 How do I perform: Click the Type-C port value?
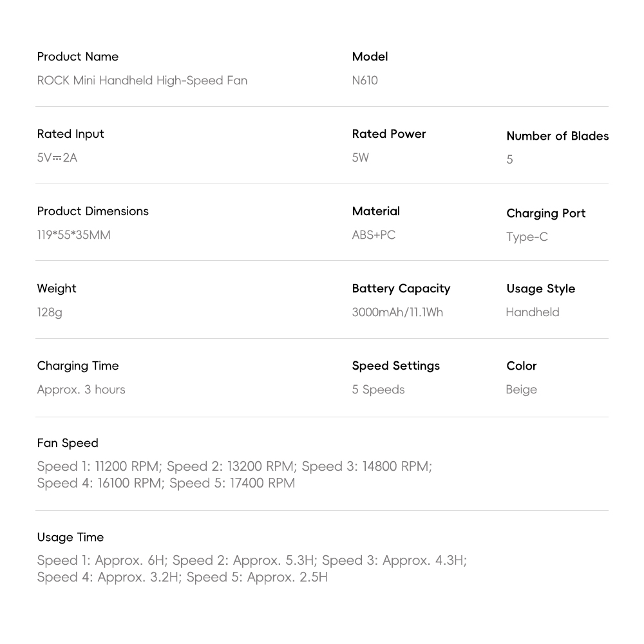coord(527,237)
